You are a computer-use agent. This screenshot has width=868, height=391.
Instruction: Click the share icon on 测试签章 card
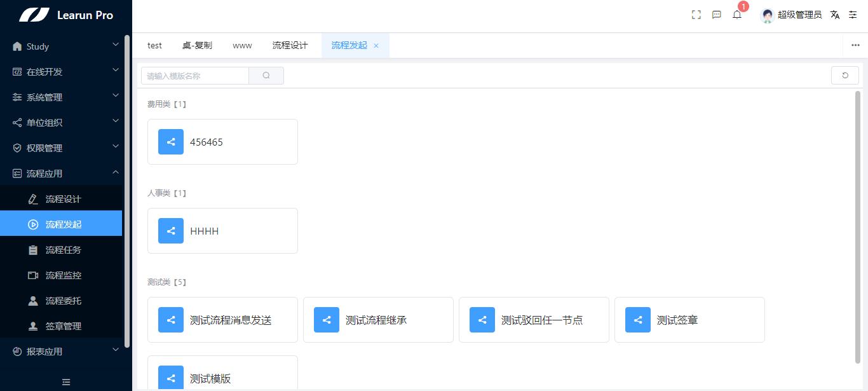click(x=637, y=320)
